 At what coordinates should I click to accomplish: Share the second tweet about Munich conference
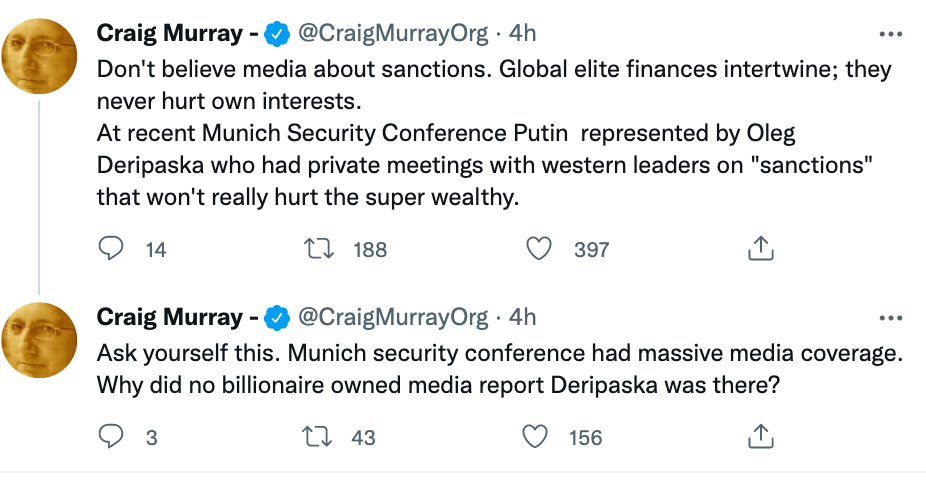(x=759, y=436)
